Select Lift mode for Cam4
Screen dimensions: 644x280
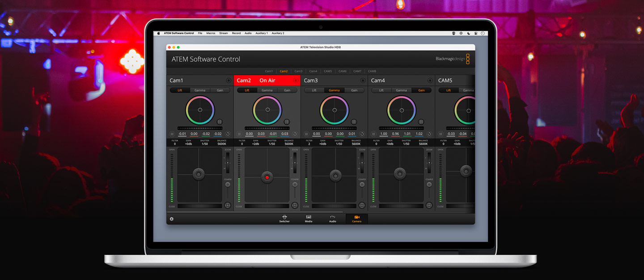381,90
